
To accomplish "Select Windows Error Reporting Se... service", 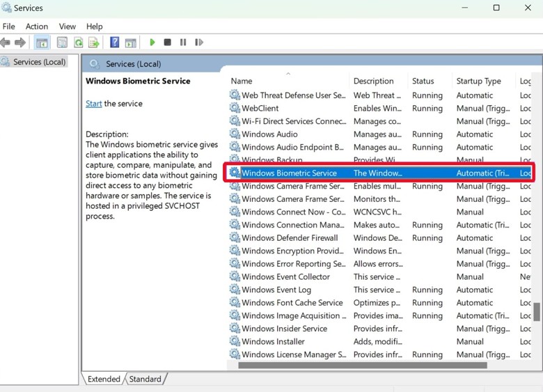I will [x=294, y=263].
